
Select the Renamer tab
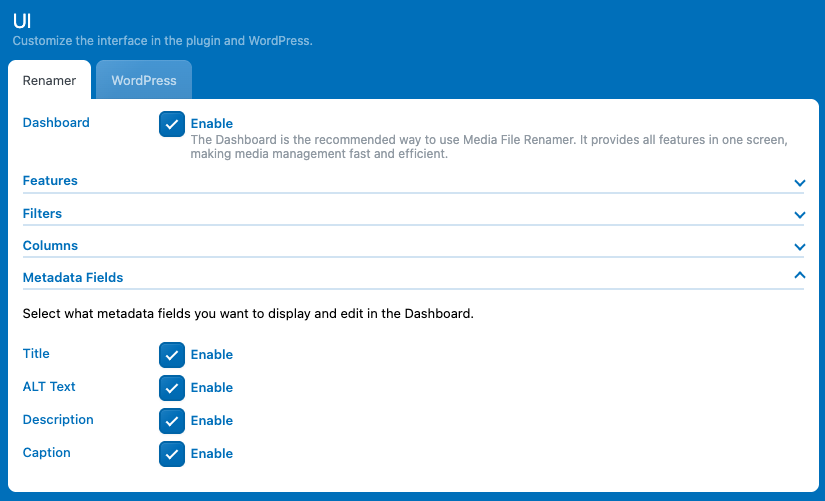[49, 81]
